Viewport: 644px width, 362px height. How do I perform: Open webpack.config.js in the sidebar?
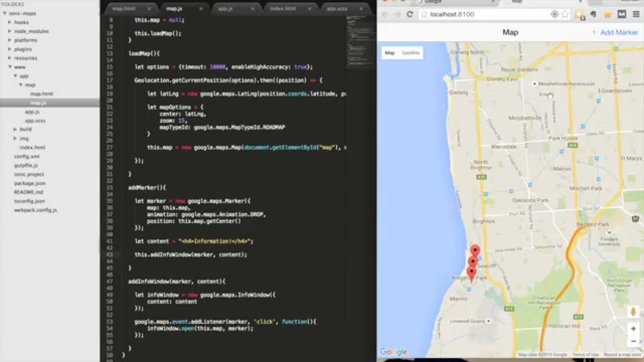35,210
